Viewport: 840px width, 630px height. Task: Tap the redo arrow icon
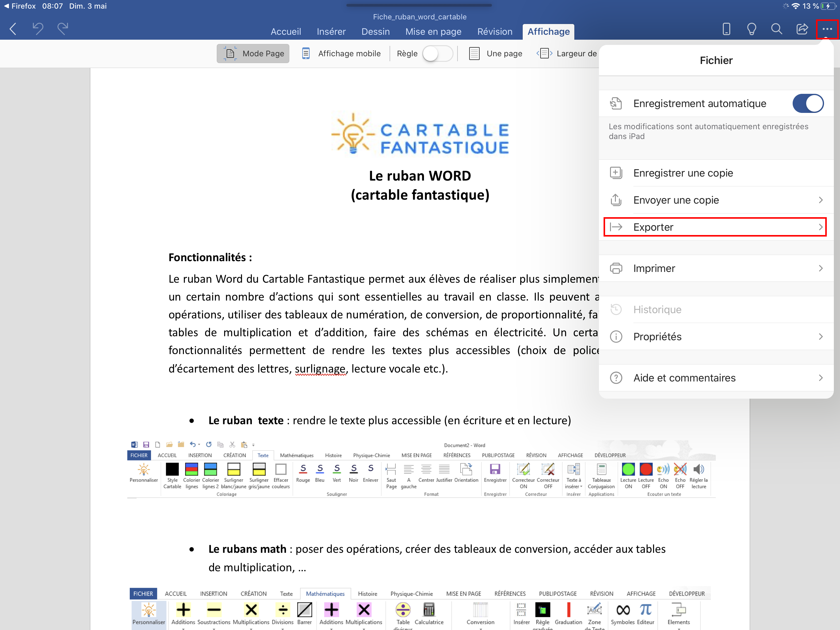click(63, 29)
